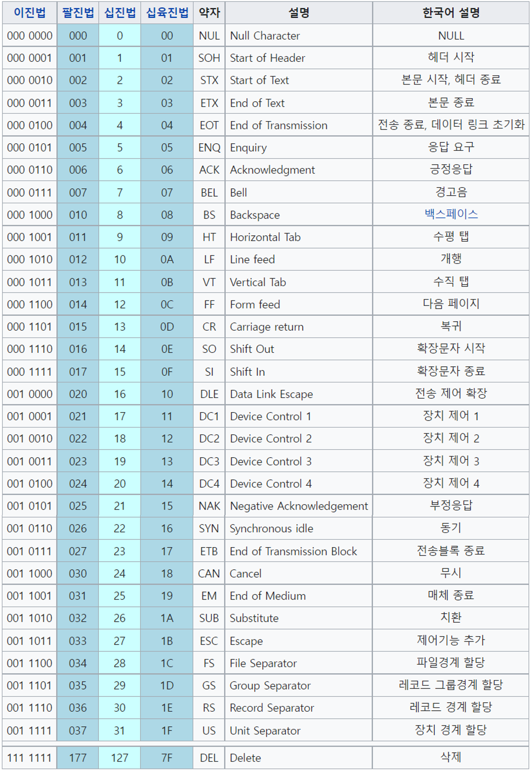This screenshot has height=771, width=532.
Task: Click the 'Line feed' cell
Action: [299, 259]
